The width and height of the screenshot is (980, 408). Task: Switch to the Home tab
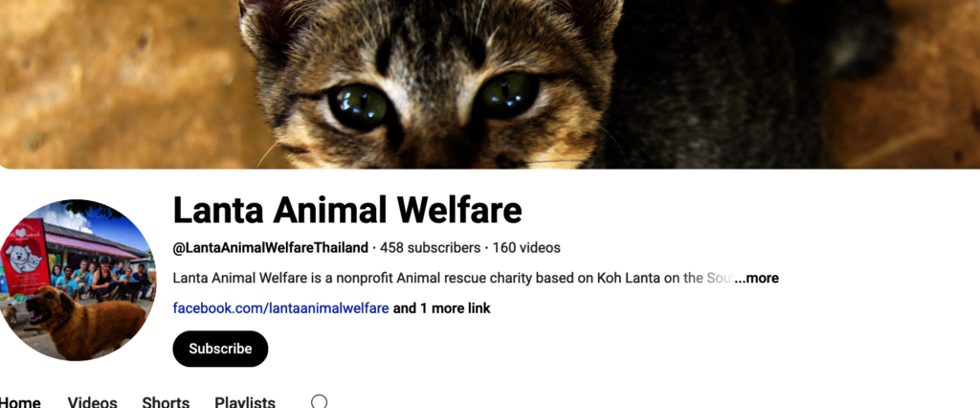(x=20, y=401)
